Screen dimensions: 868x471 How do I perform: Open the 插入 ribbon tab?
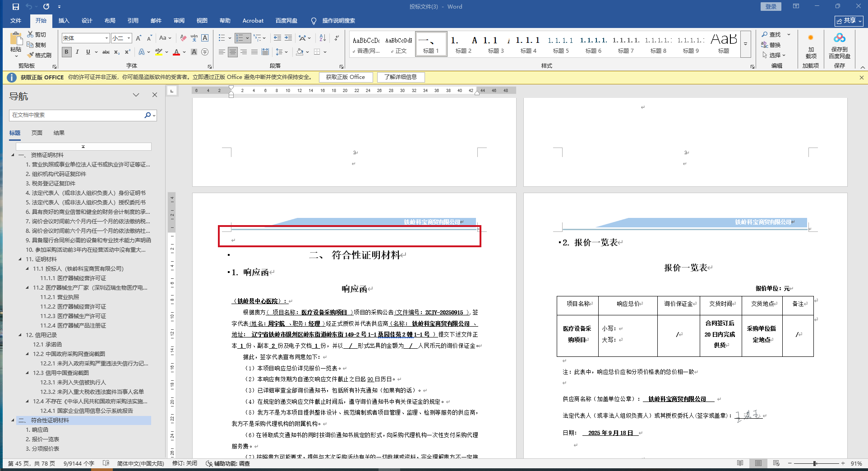pyautogui.click(x=64, y=21)
